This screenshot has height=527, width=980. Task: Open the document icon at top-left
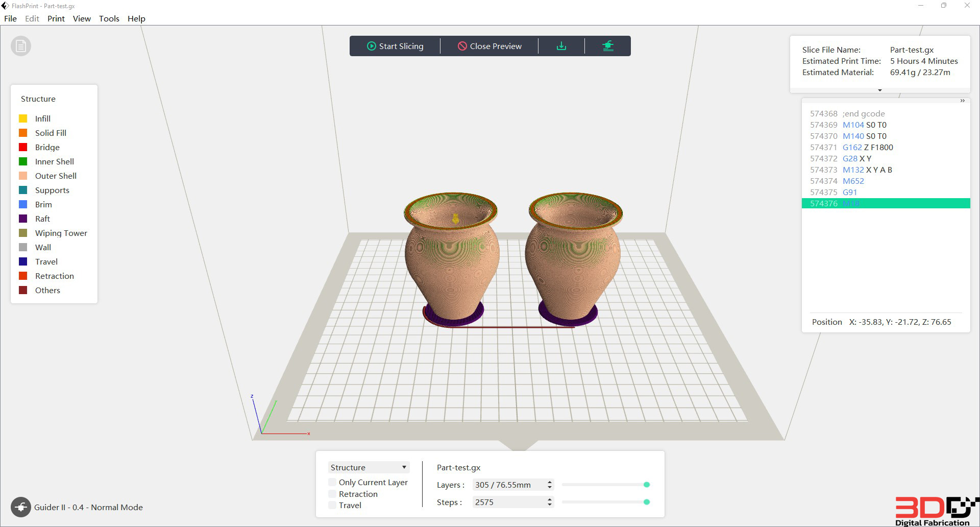(x=21, y=46)
